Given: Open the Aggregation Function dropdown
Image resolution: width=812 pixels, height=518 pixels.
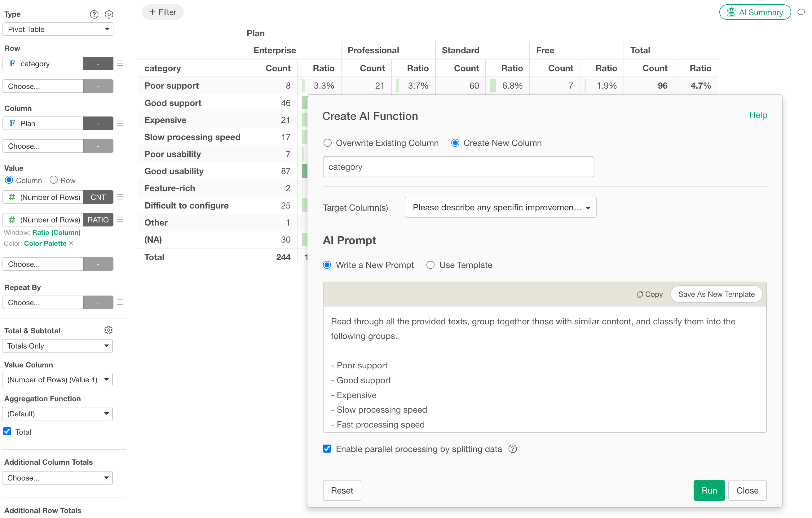Looking at the screenshot, I should [57, 414].
